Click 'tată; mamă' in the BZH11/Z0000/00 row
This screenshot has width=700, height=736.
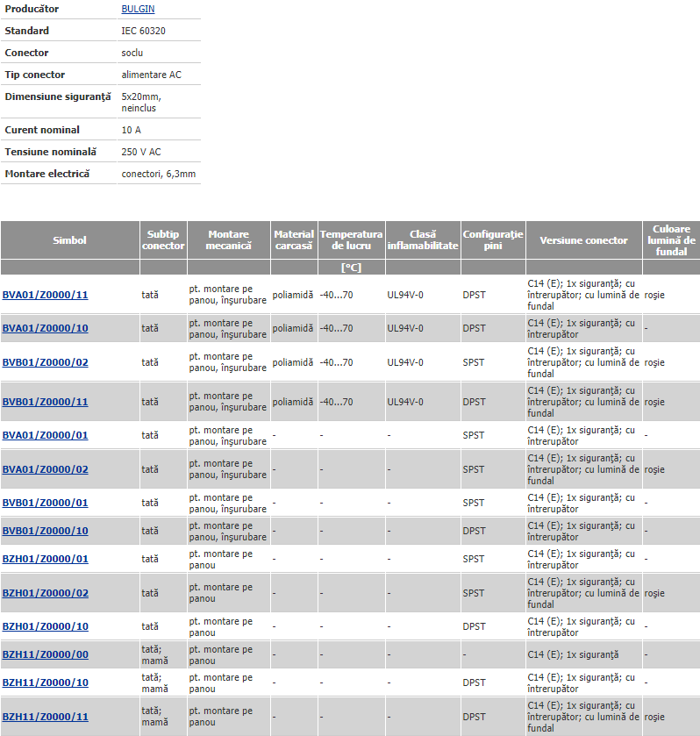[x=155, y=654]
